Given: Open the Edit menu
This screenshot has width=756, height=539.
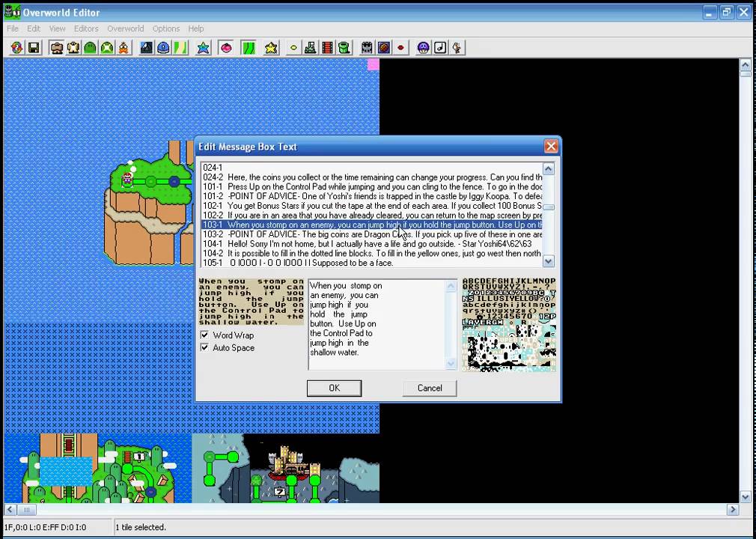Looking at the screenshot, I should pyautogui.click(x=34, y=28).
